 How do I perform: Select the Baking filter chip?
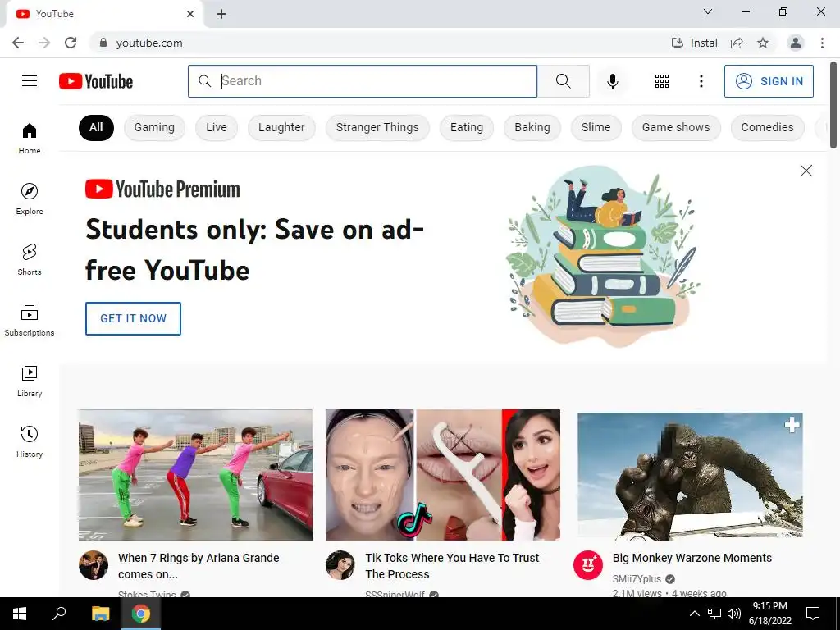pyautogui.click(x=532, y=127)
